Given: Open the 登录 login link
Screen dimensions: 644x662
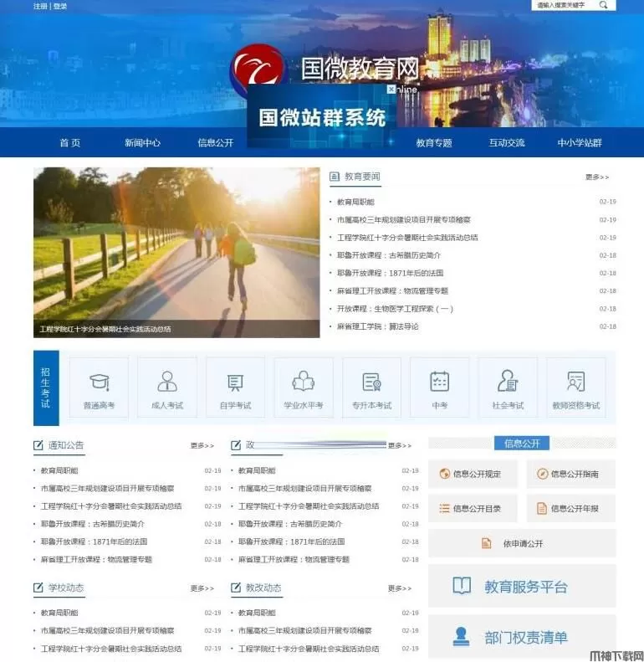Looking at the screenshot, I should coord(60,7).
